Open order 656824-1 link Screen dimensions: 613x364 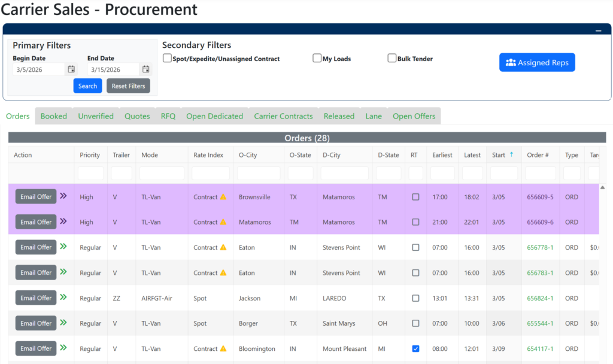tap(540, 298)
